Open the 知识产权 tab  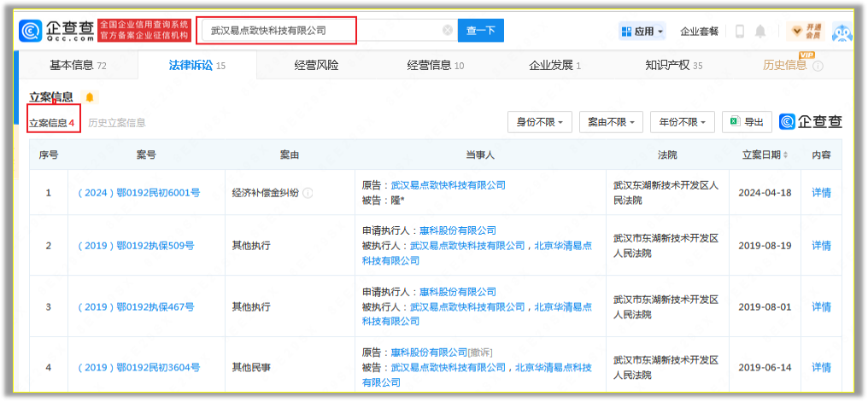(x=674, y=65)
